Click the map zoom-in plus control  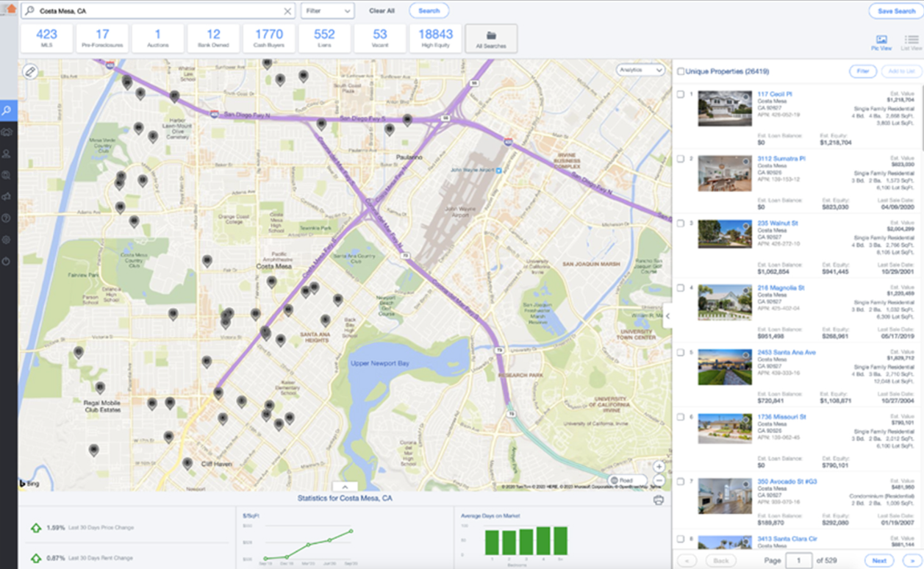click(x=660, y=466)
